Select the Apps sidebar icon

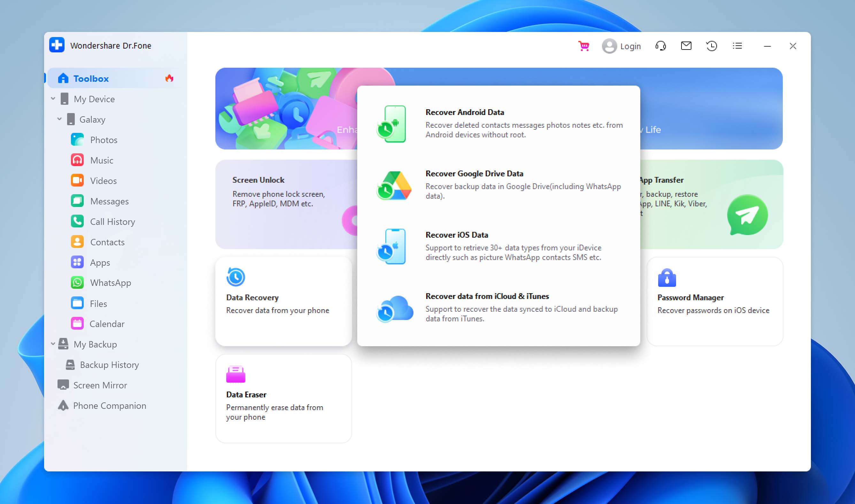coord(77,262)
